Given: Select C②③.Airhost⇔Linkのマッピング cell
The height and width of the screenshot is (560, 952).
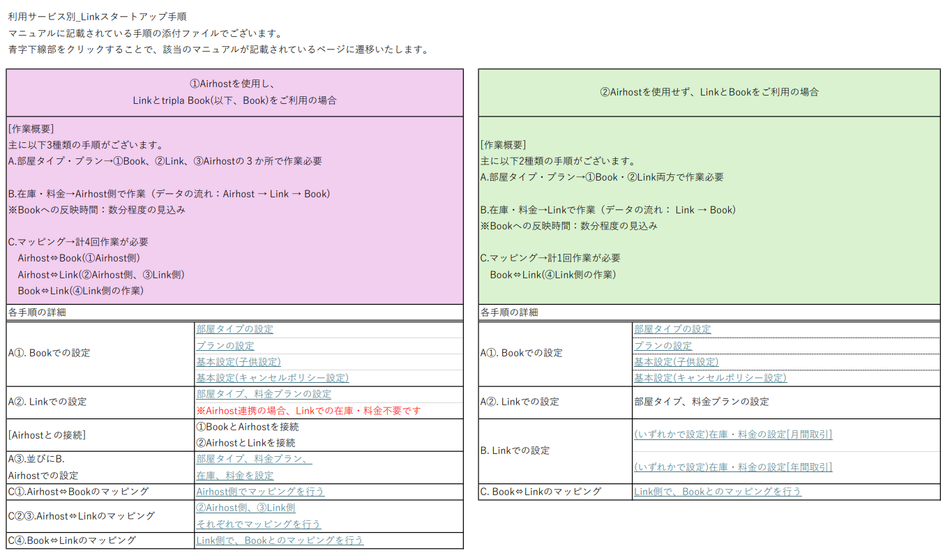Looking at the screenshot, I should tap(100, 516).
